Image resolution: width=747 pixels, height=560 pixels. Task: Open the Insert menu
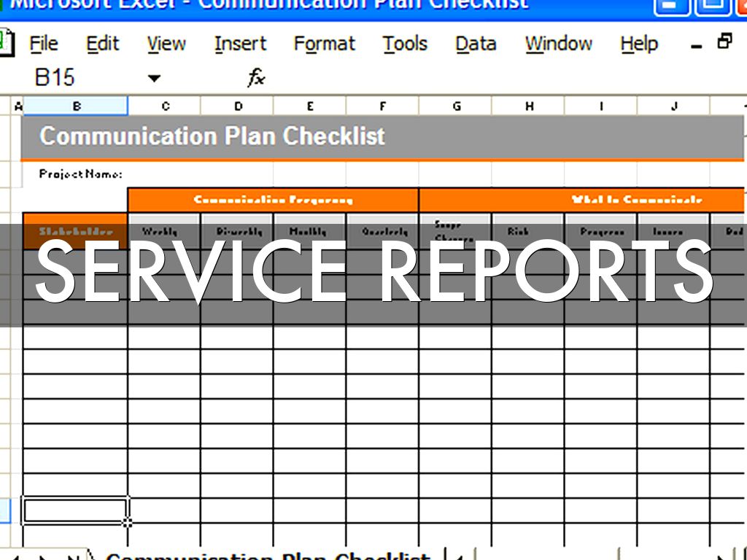tap(240, 44)
